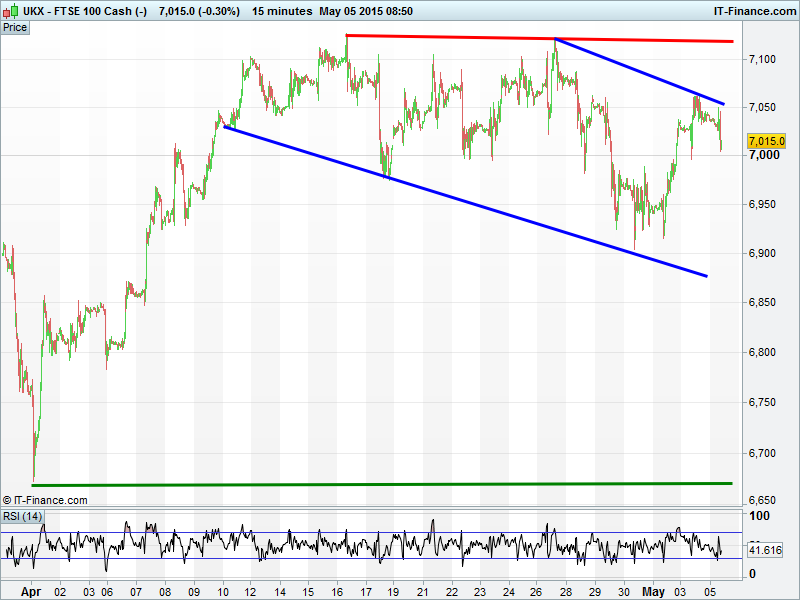Click the 7,000 price axis label

coord(764,155)
